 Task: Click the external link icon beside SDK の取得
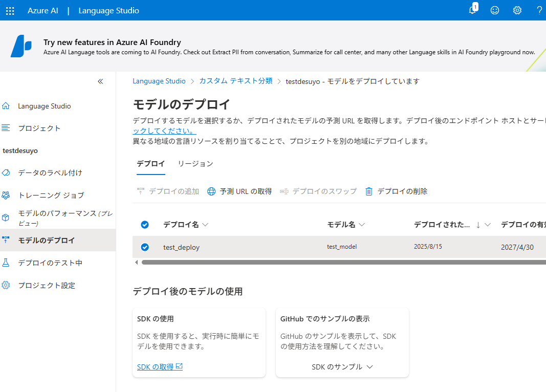pyautogui.click(x=179, y=366)
